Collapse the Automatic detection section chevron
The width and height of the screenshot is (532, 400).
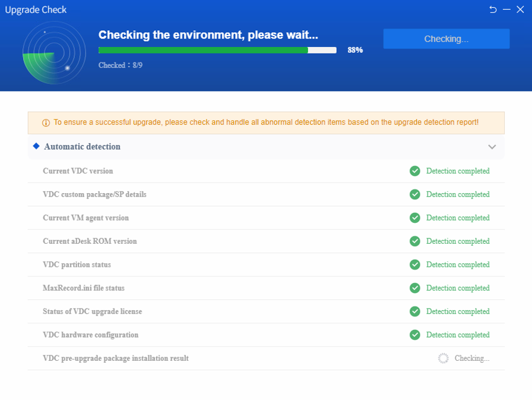click(x=492, y=147)
